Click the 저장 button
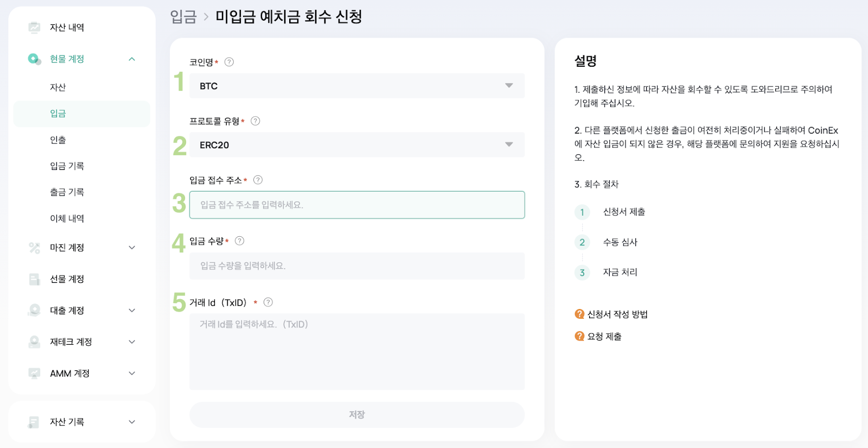The width and height of the screenshot is (868, 448). pyautogui.click(x=356, y=415)
